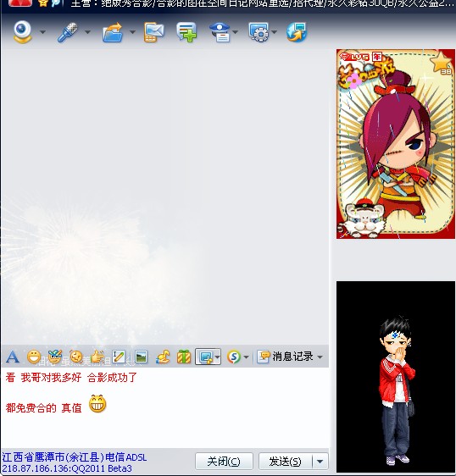Open the font settings letter A icon
The width and height of the screenshot is (456, 476).
point(13,357)
